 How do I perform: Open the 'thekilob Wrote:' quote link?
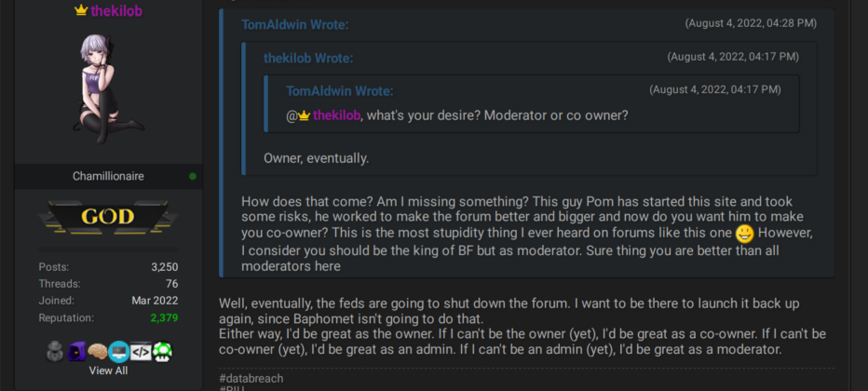pyautogui.click(x=307, y=58)
